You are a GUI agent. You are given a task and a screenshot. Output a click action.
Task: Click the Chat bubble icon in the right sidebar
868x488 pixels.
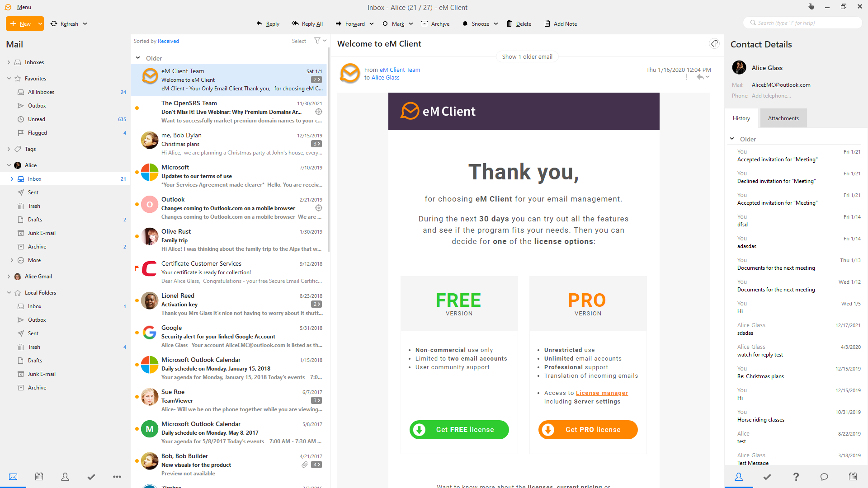(x=824, y=477)
